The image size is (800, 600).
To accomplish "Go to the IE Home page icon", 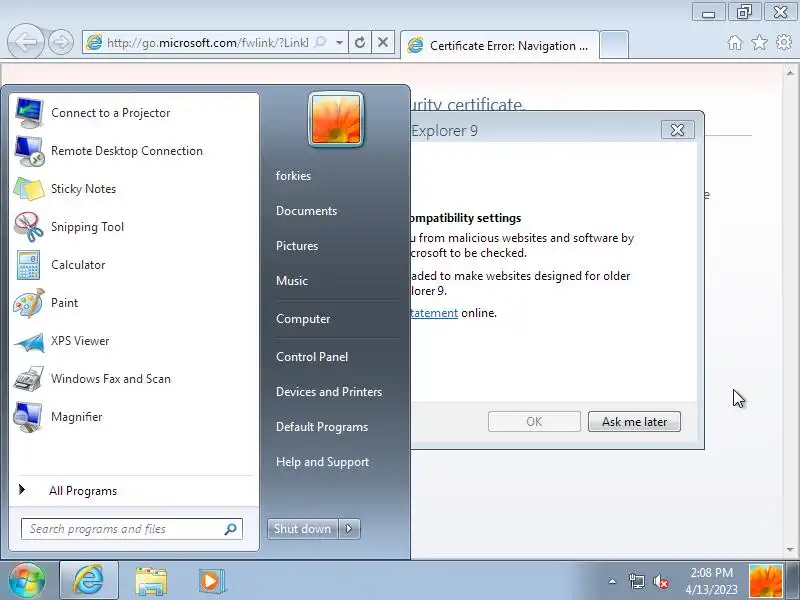I will (735, 42).
